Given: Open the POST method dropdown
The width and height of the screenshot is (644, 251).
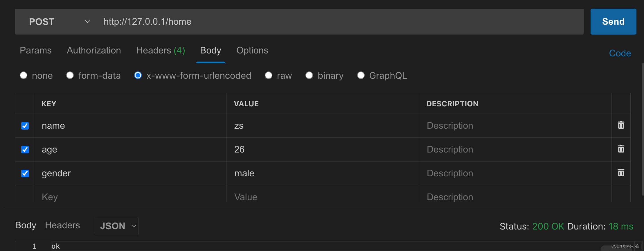Looking at the screenshot, I should pyautogui.click(x=60, y=21).
